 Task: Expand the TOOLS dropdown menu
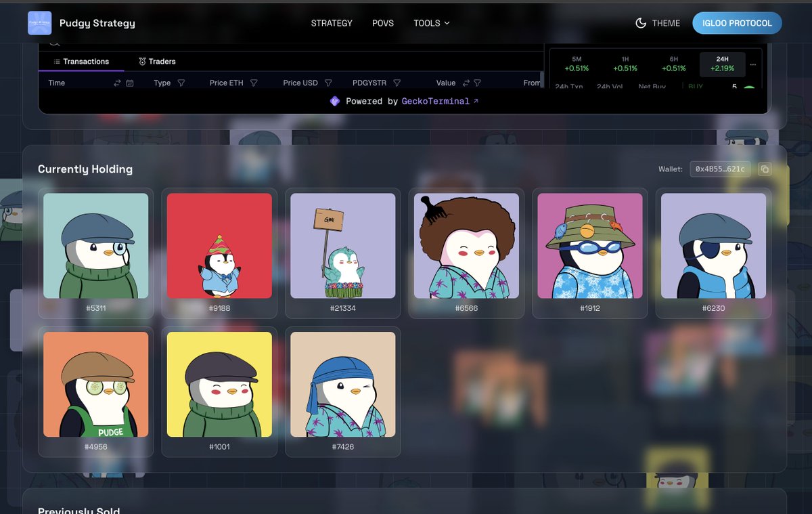tap(432, 23)
